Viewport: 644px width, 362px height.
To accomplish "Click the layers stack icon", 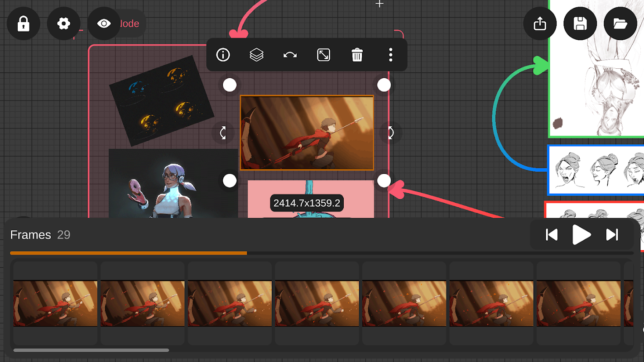I will point(257,55).
